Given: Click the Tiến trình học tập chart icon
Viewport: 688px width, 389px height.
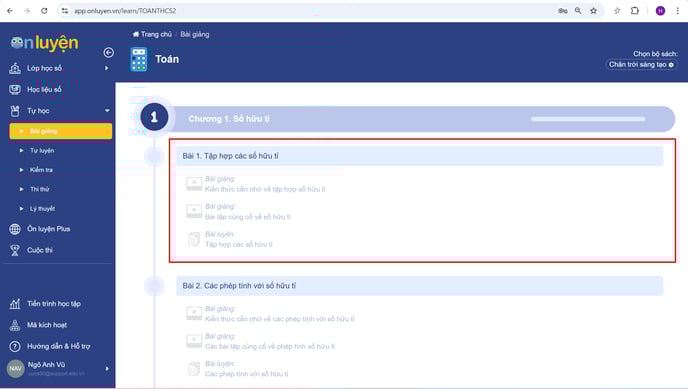Looking at the screenshot, I should (15, 303).
